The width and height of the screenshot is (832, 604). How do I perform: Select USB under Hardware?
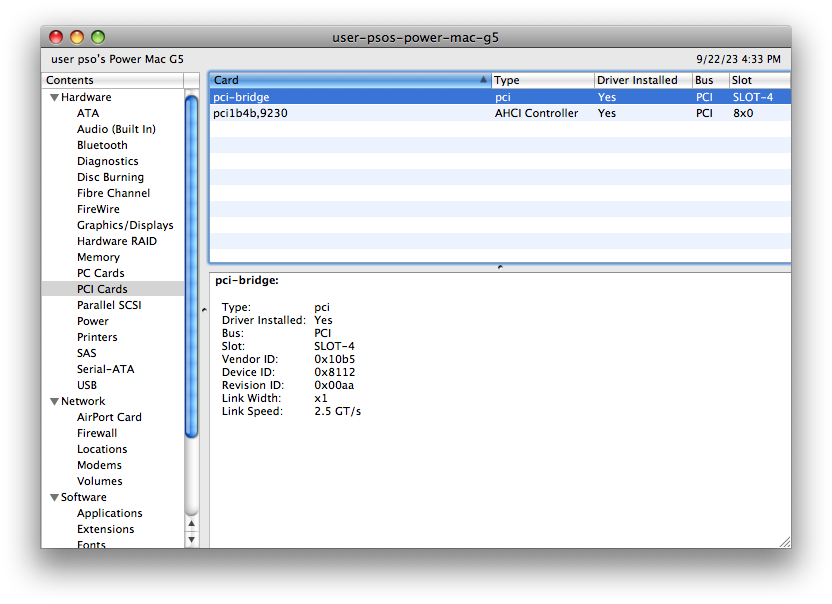(86, 385)
